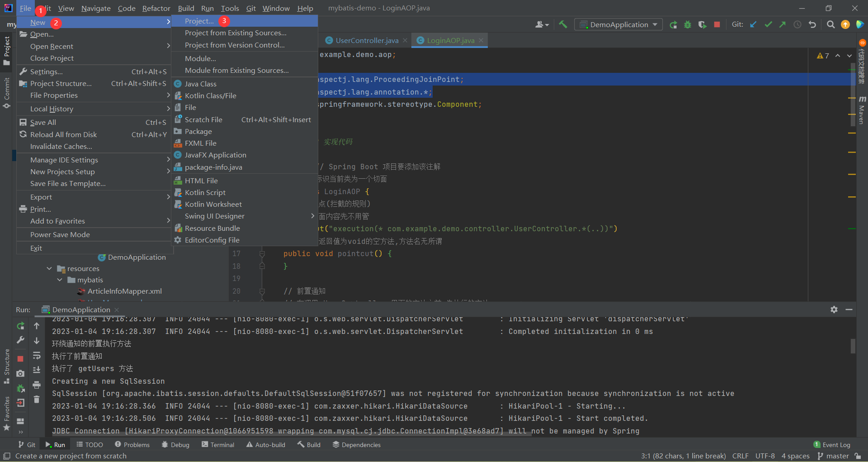Image resolution: width=868 pixels, height=462 pixels.
Task: Expand New submenu arrow in File menu
Action: [x=168, y=22]
